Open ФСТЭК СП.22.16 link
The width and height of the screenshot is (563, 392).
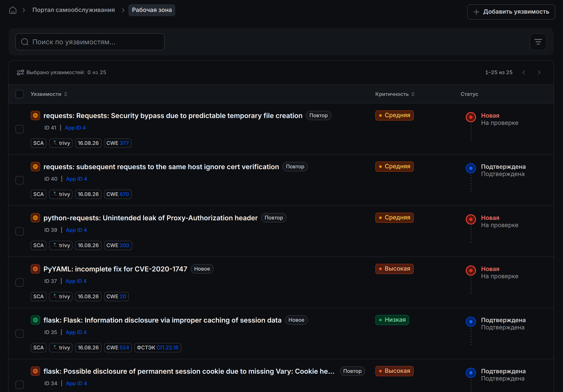[158, 348]
